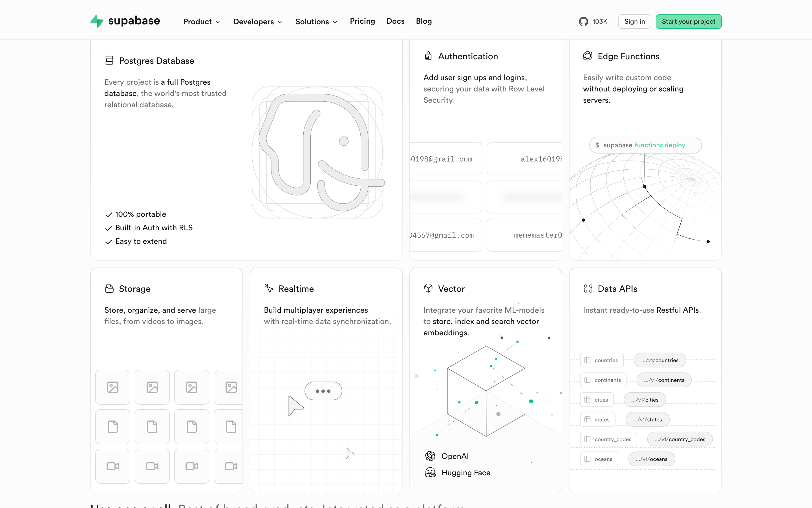
Task: Click the Storage folder icon
Action: [x=109, y=289]
